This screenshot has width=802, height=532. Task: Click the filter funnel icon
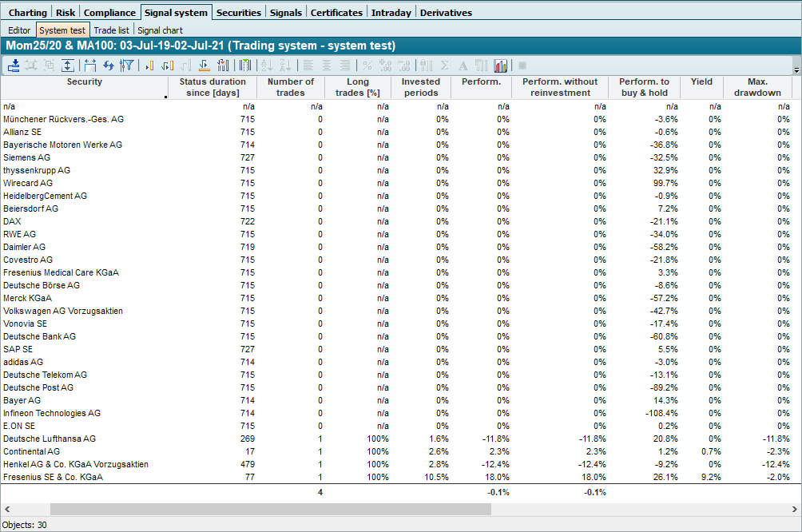(x=126, y=66)
